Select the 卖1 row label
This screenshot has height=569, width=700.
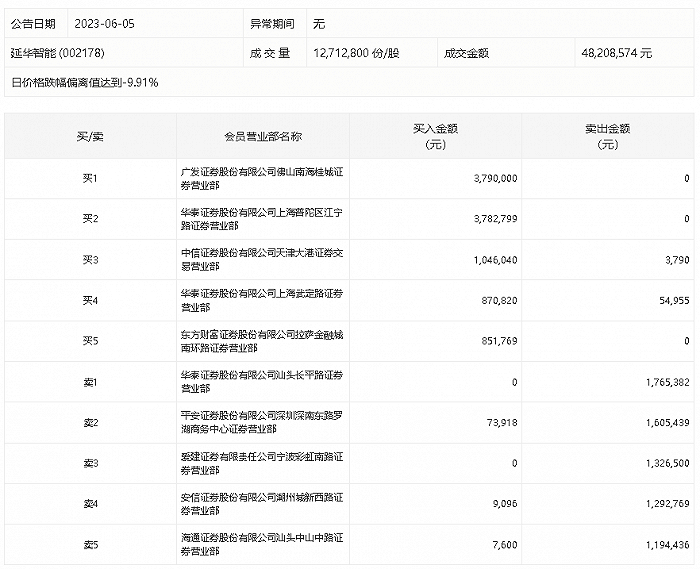[x=90, y=382]
